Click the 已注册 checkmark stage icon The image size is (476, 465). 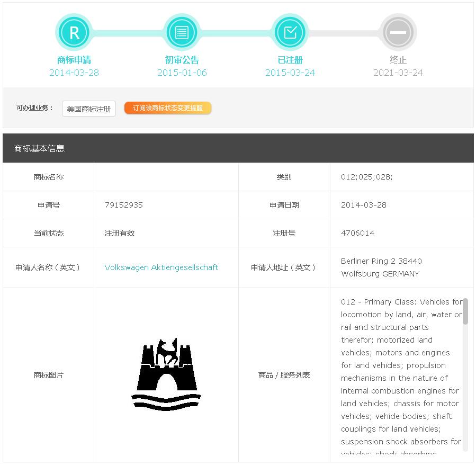[290, 33]
